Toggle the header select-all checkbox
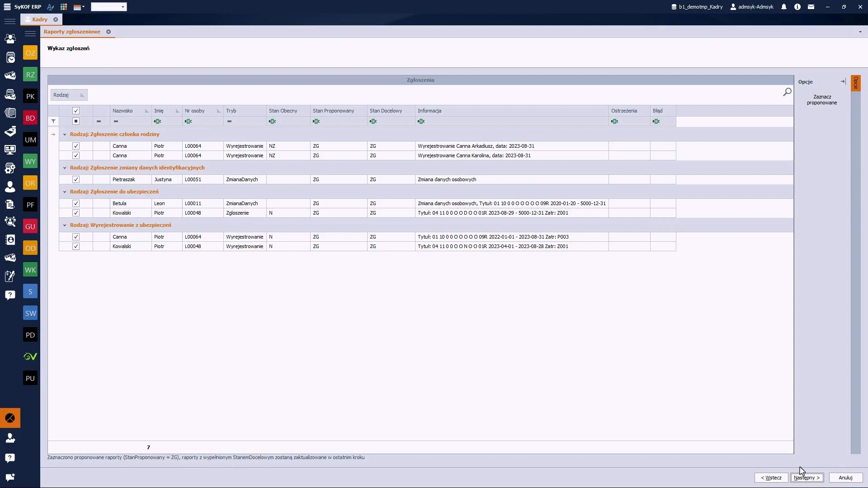The height and width of the screenshot is (488, 868). click(x=76, y=111)
